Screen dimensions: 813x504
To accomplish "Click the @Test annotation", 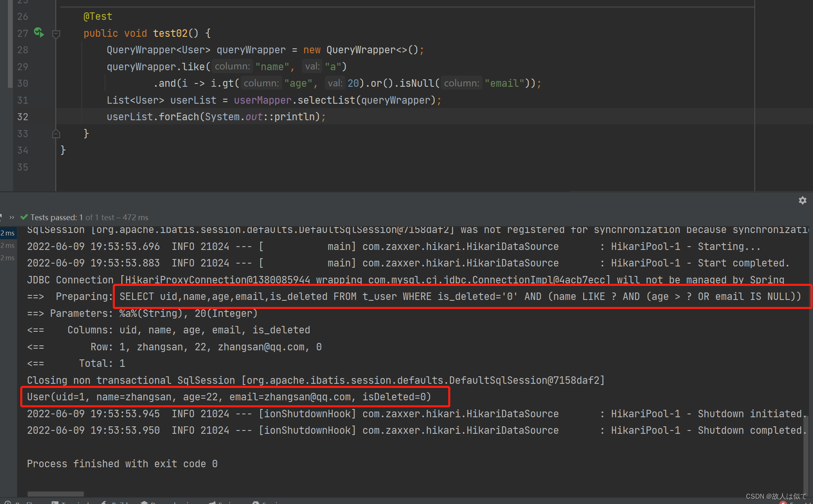I will click(x=98, y=17).
